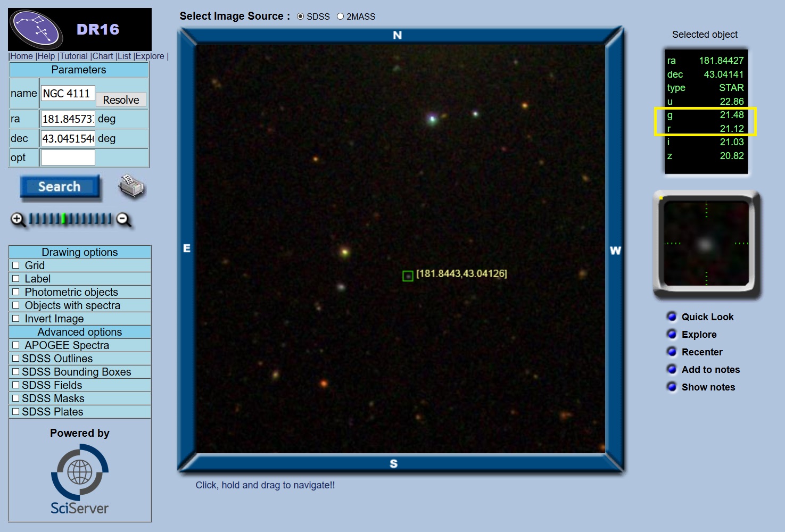Click the SciServer globe logo
The width and height of the screenshot is (785, 532).
click(80, 472)
